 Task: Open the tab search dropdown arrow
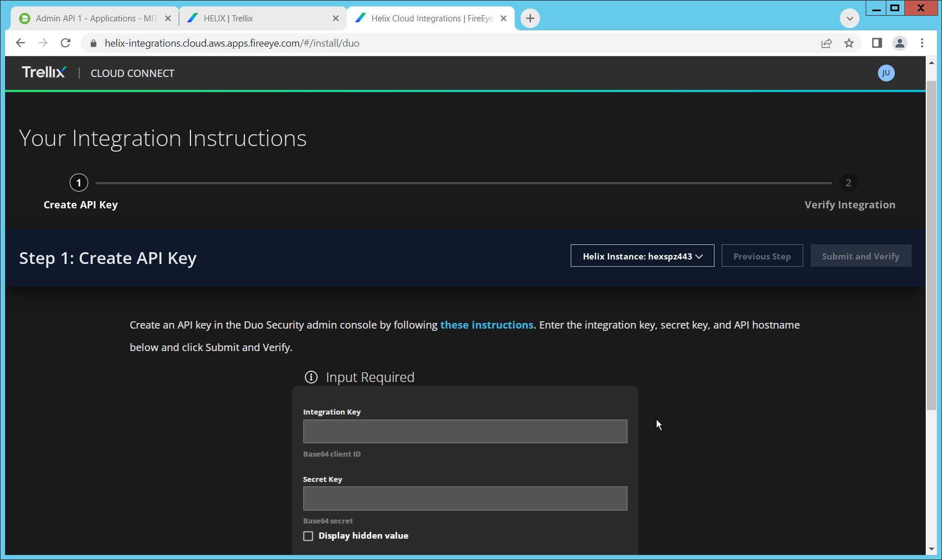click(849, 19)
